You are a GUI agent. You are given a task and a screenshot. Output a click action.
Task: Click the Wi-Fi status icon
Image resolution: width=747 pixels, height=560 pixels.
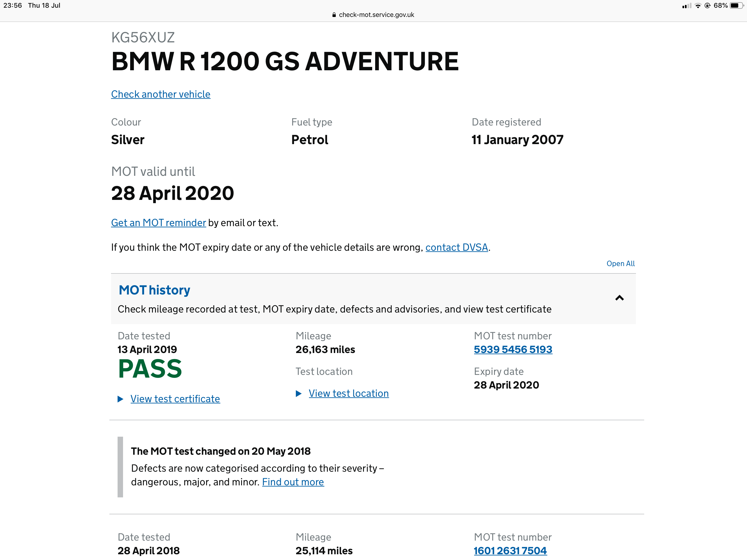[698, 6]
